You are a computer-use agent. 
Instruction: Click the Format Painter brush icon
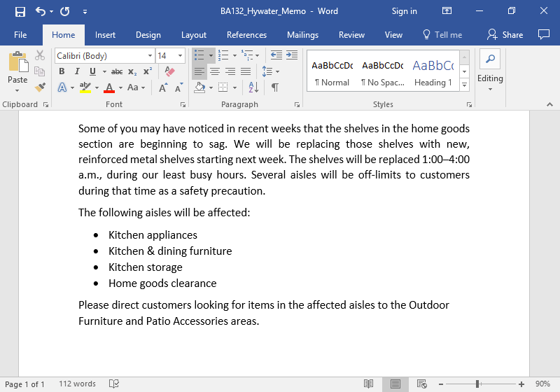pyautogui.click(x=40, y=87)
